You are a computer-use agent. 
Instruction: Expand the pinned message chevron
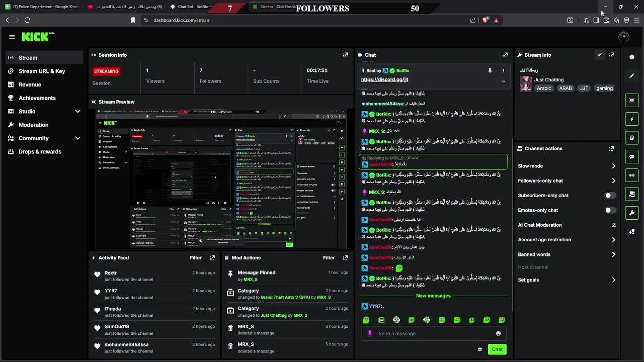503,81
